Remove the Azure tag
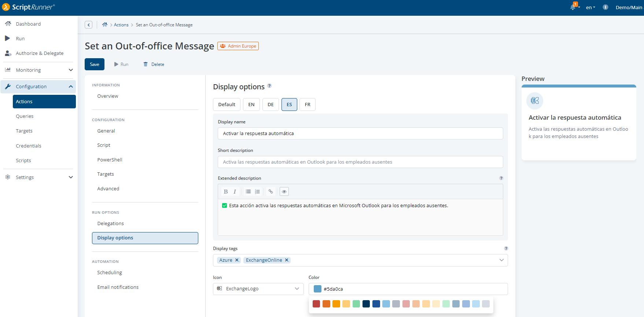 point(237,260)
